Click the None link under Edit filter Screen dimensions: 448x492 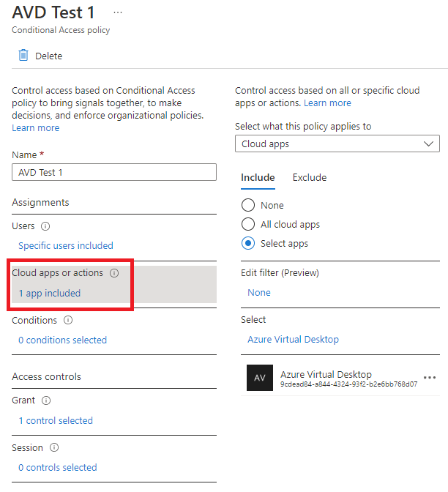259,292
